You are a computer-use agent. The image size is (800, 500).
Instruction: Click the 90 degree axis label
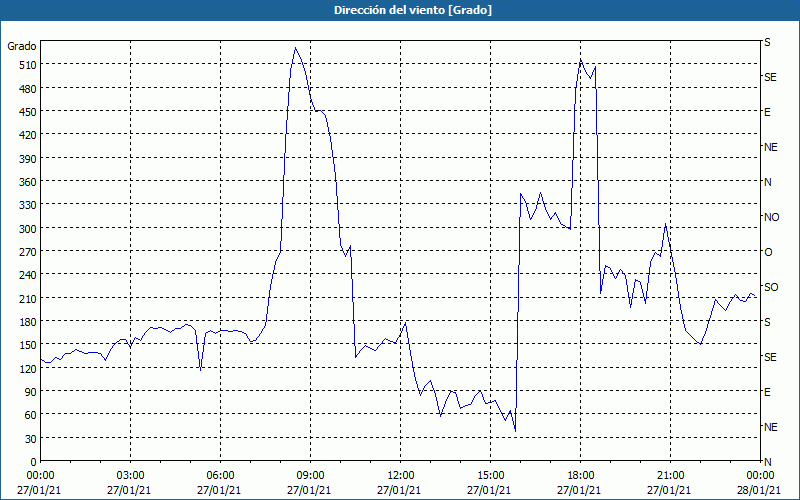(31, 391)
